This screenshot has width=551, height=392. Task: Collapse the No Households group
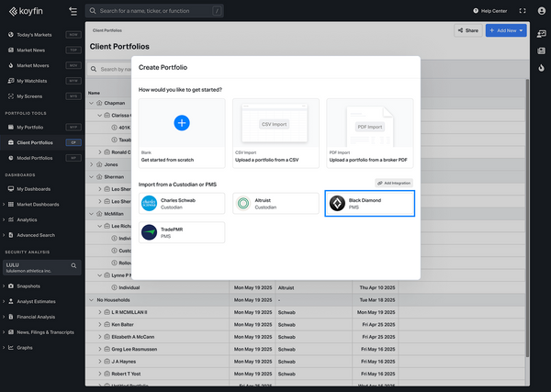[x=91, y=300]
